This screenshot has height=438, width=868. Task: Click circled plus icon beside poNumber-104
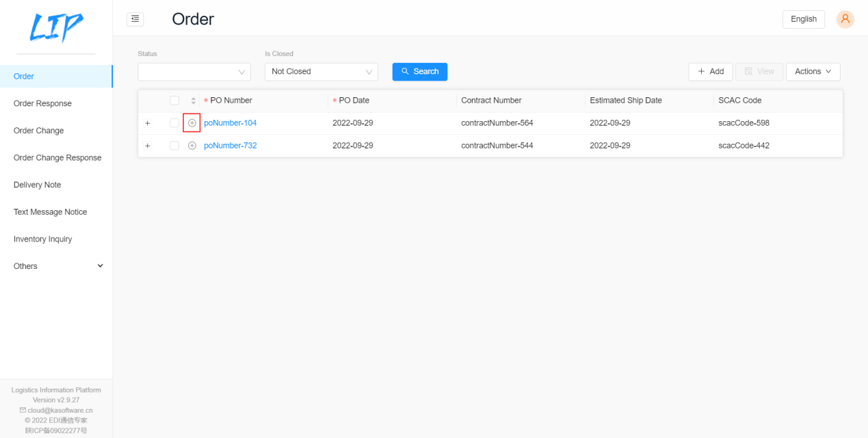192,123
